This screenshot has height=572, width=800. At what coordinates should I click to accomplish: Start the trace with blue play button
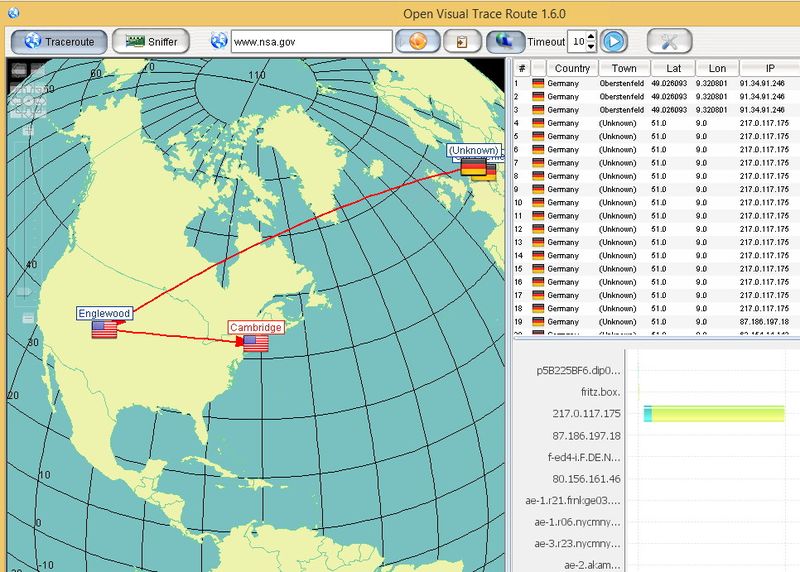coord(613,41)
